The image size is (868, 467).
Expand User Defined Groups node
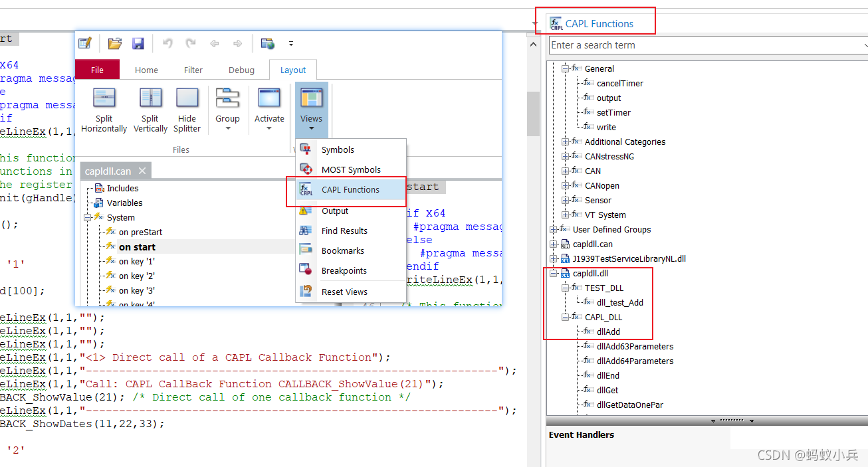553,229
